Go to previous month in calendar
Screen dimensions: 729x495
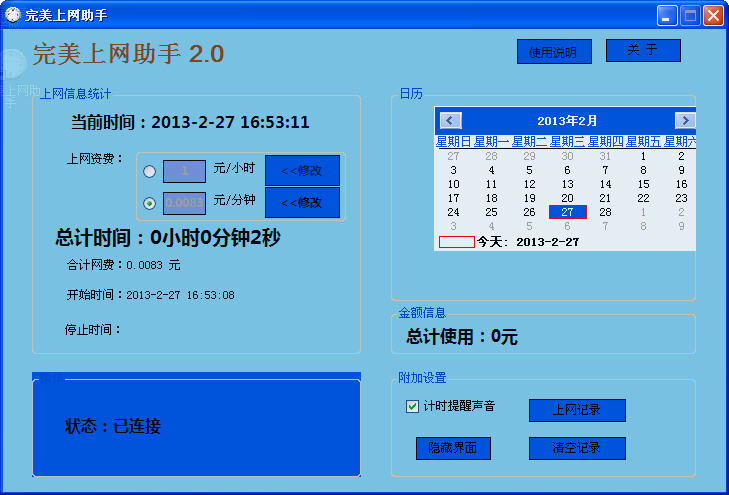(x=450, y=120)
